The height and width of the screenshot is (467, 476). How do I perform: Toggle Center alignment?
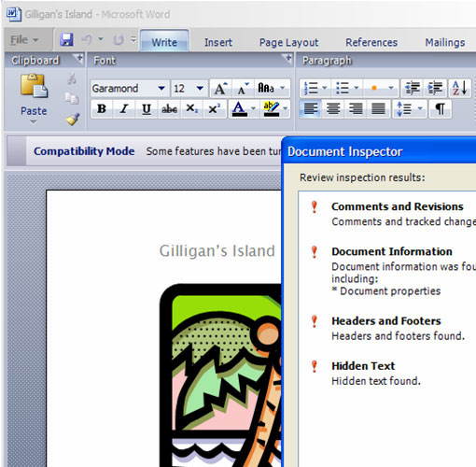333,109
